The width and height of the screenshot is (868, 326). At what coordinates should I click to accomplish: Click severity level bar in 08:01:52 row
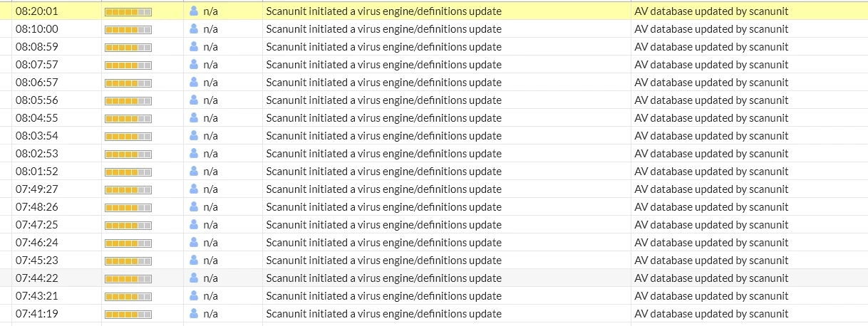128,172
